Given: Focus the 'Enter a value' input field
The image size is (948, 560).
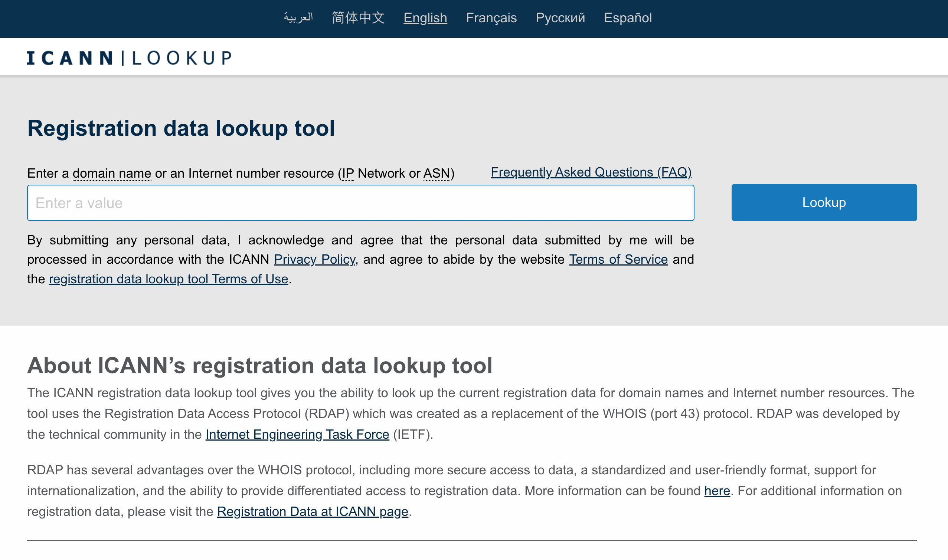Looking at the screenshot, I should click(360, 203).
